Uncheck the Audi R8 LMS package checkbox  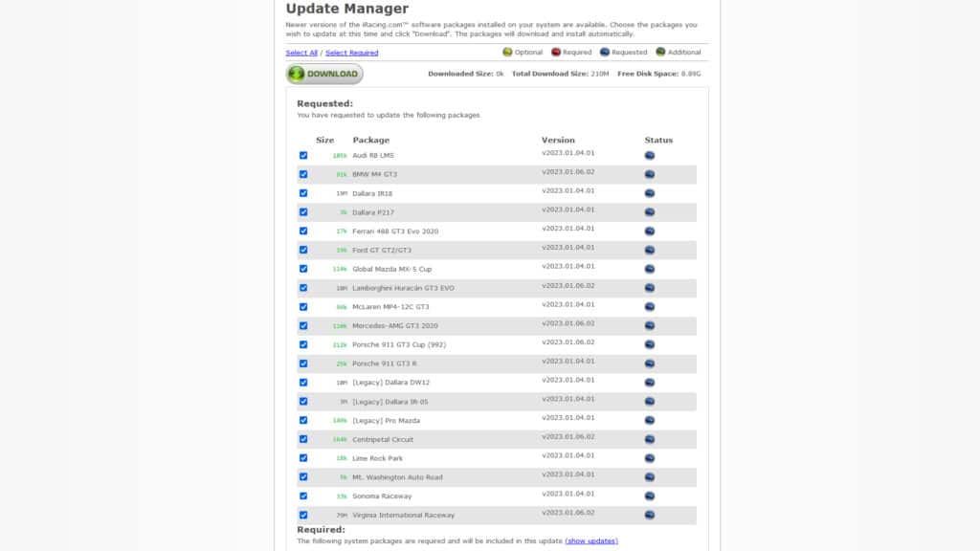pos(303,156)
